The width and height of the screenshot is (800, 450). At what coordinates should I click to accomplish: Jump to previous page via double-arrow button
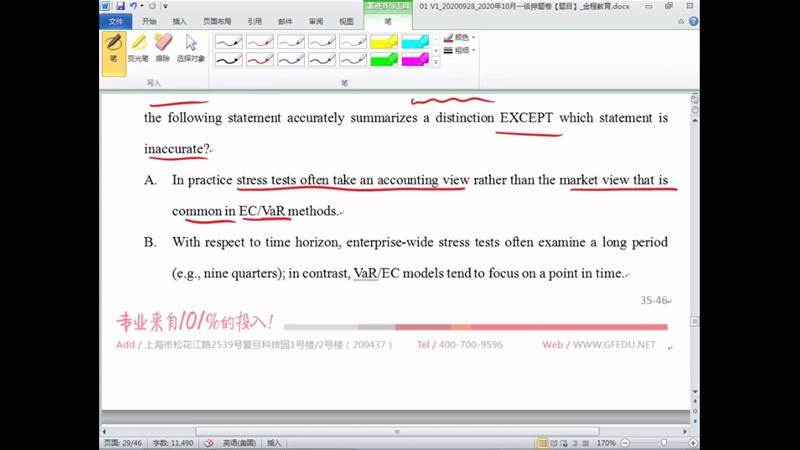tap(695, 402)
